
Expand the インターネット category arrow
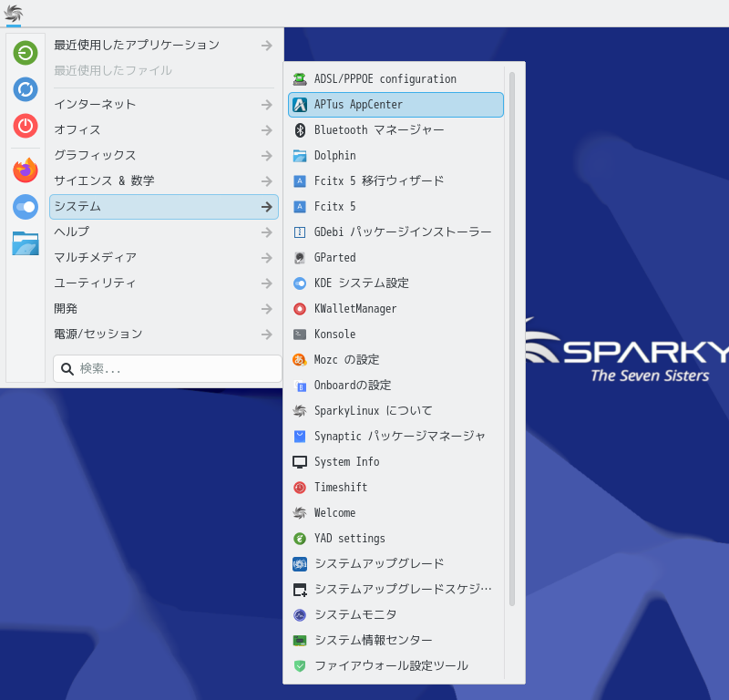pyautogui.click(x=266, y=105)
